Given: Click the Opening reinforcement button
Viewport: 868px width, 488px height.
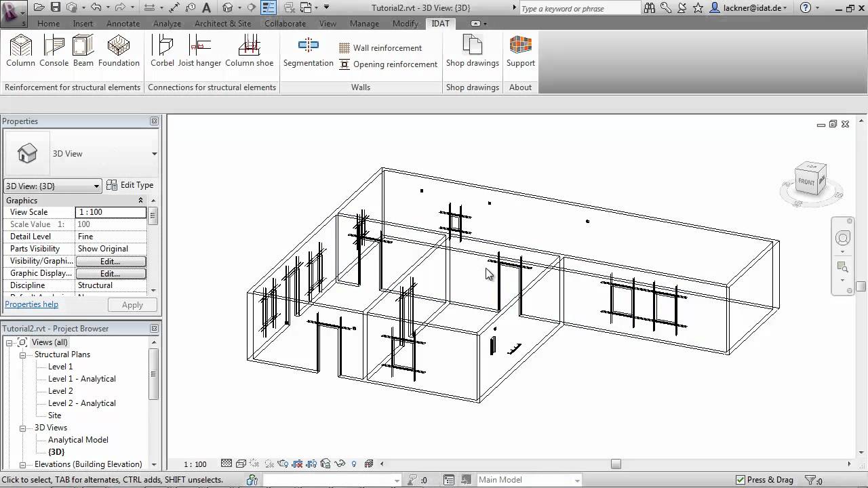Looking at the screenshot, I should [x=388, y=64].
